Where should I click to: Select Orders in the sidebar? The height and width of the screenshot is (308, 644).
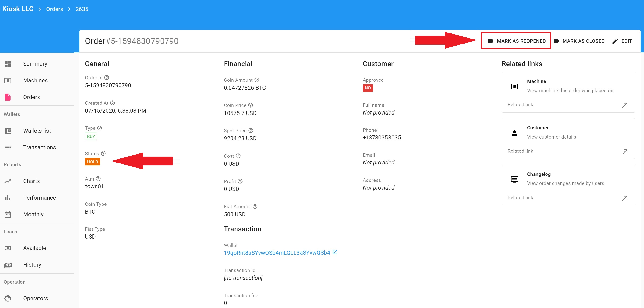(37, 97)
